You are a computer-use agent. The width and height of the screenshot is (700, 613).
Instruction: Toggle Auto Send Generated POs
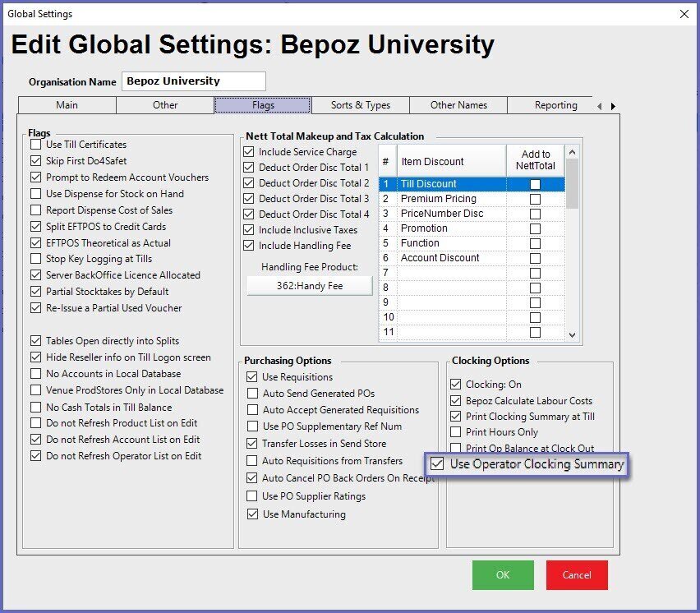click(x=252, y=394)
